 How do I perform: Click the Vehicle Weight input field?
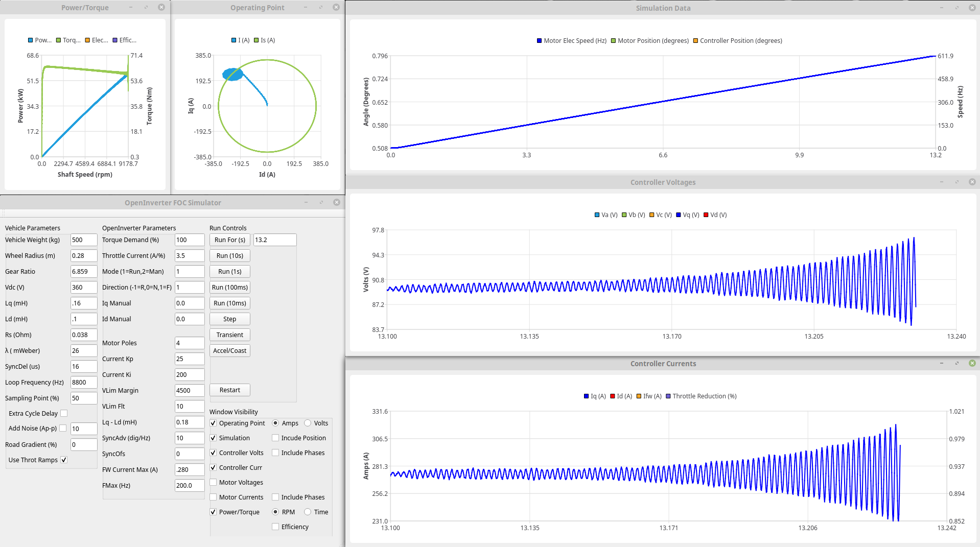coord(83,240)
